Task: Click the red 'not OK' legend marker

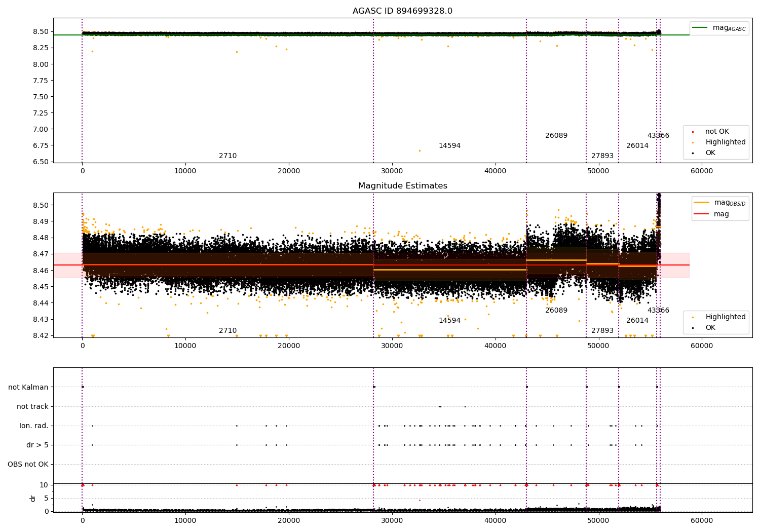Action: 693,132
